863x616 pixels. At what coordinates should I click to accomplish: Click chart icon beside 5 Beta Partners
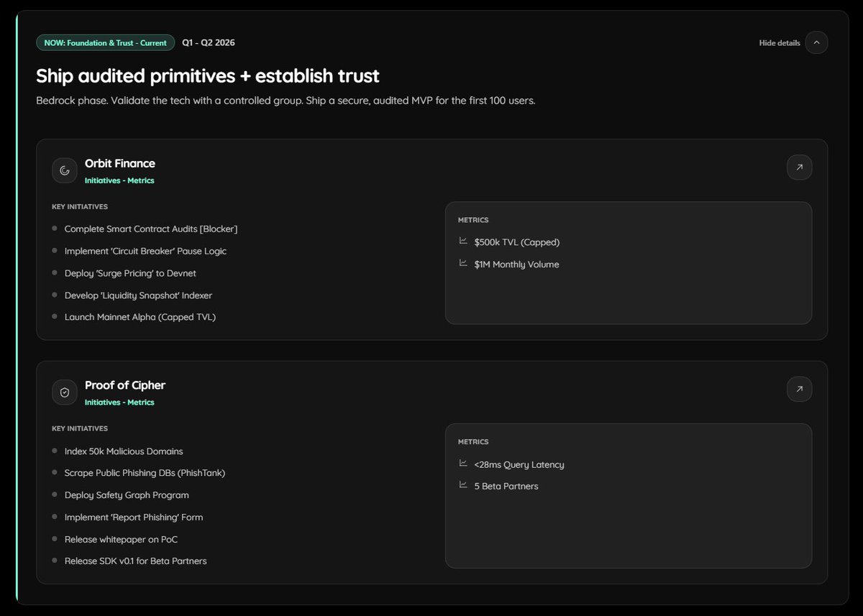[x=463, y=484]
